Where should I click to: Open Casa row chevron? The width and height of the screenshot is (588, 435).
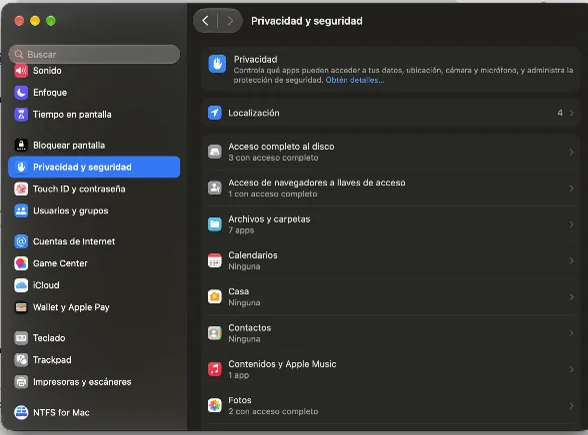[x=572, y=297]
